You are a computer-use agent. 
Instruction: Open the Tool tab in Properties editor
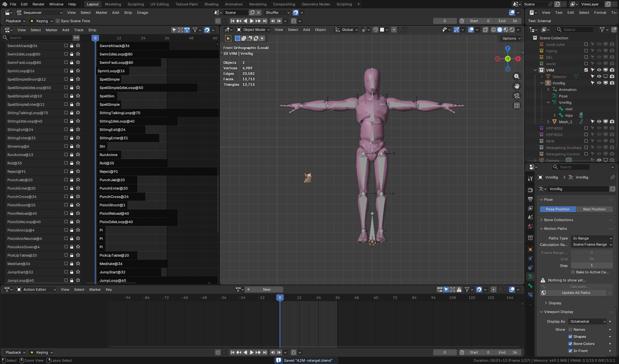(530, 178)
